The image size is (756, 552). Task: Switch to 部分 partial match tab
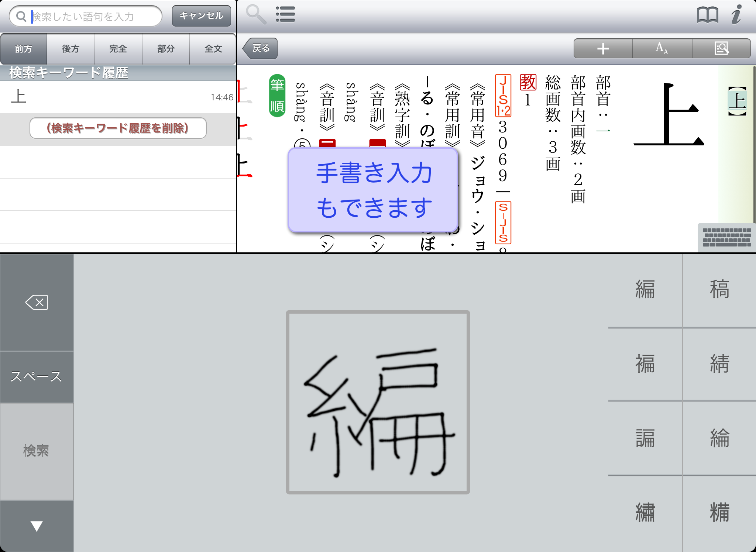166,49
